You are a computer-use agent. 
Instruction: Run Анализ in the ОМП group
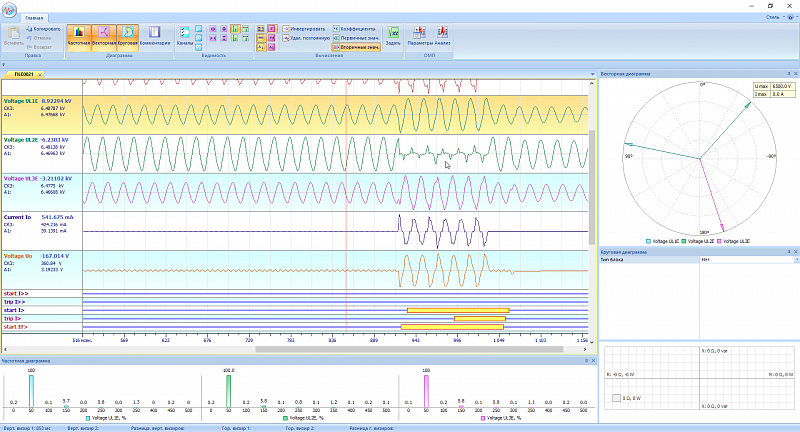pyautogui.click(x=443, y=36)
